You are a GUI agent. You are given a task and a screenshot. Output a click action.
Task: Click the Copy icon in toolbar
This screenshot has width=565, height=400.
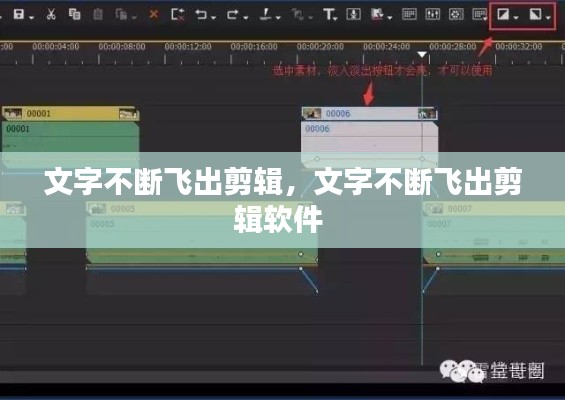pyautogui.click(x=74, y=14)
